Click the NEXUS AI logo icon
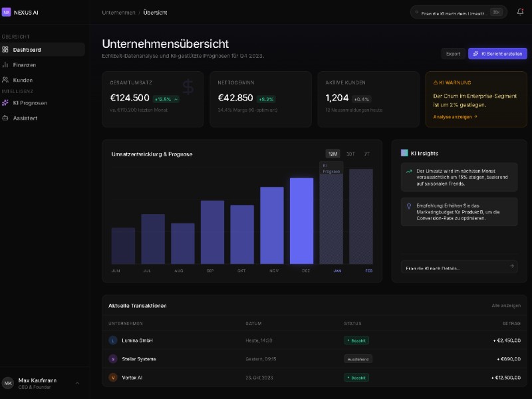Screen dimensions: 532x399 [7, 12]
